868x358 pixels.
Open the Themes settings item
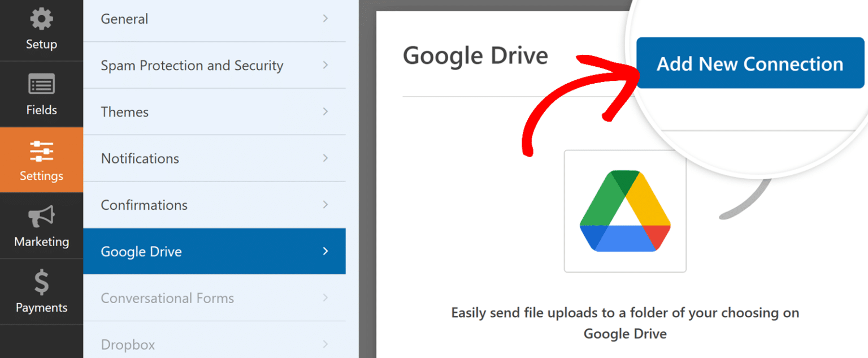(x=215, y=111)
